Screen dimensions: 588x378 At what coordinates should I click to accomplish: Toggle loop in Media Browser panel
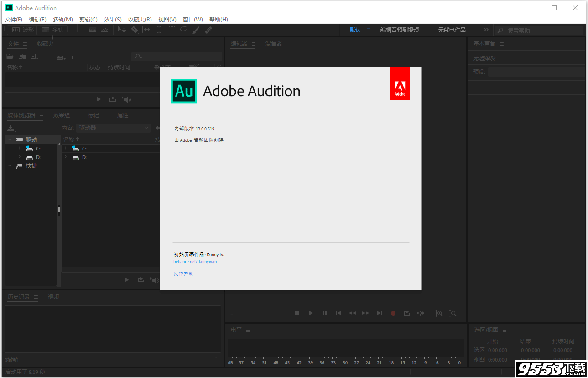(140, 280)
